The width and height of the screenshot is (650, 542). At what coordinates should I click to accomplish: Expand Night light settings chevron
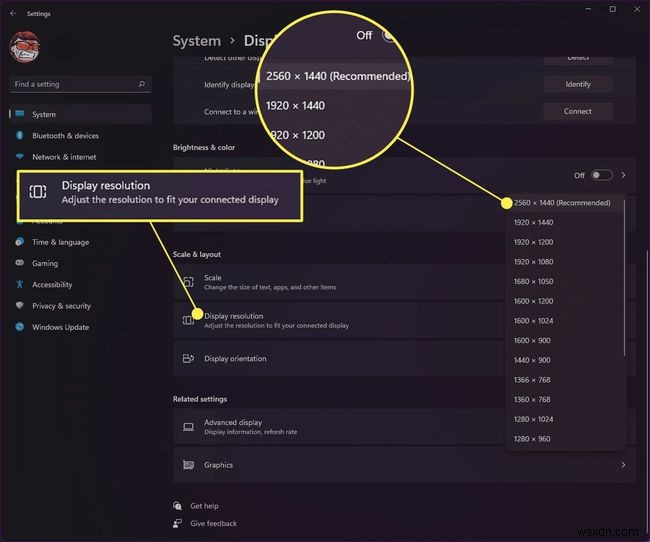(x=623, y=175)
